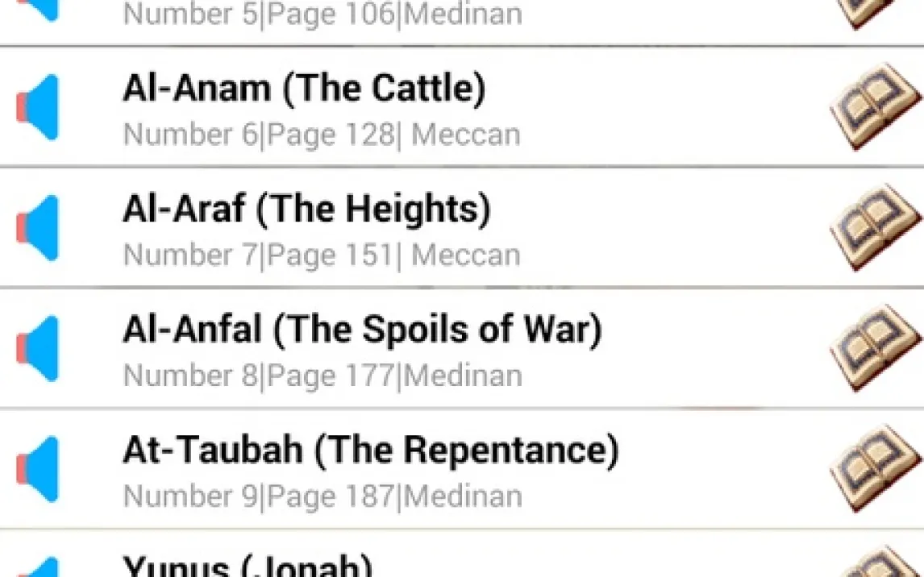Image resolution: width=924 pixels, height=577 pixels.
Task: Tap the speaker icon beside Al-Araf
Action: (x=38, y=228)
